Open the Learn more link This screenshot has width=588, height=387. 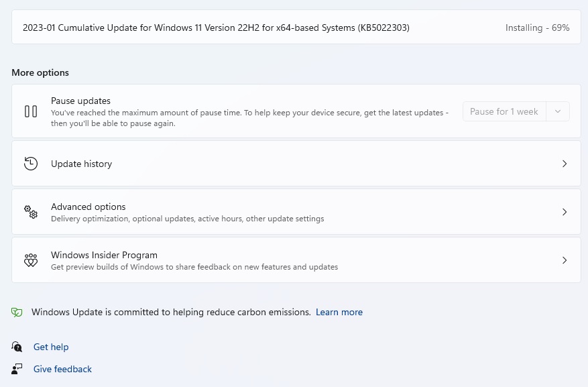339,312
